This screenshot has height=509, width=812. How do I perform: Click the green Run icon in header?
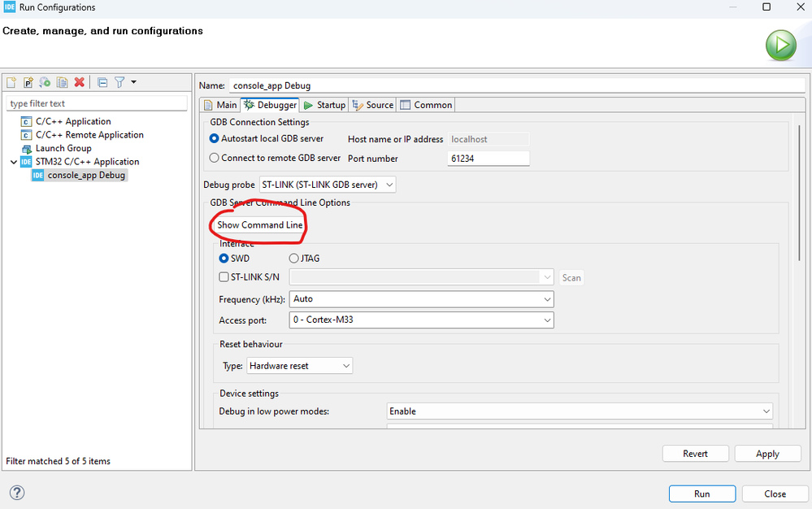(781, 46)
